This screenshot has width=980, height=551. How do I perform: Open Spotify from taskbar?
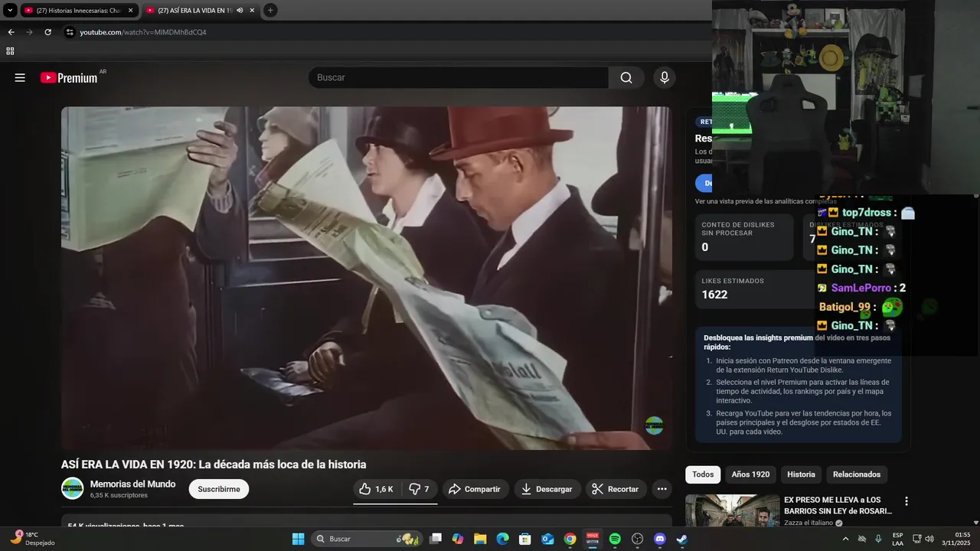click(x=615, y=539)
